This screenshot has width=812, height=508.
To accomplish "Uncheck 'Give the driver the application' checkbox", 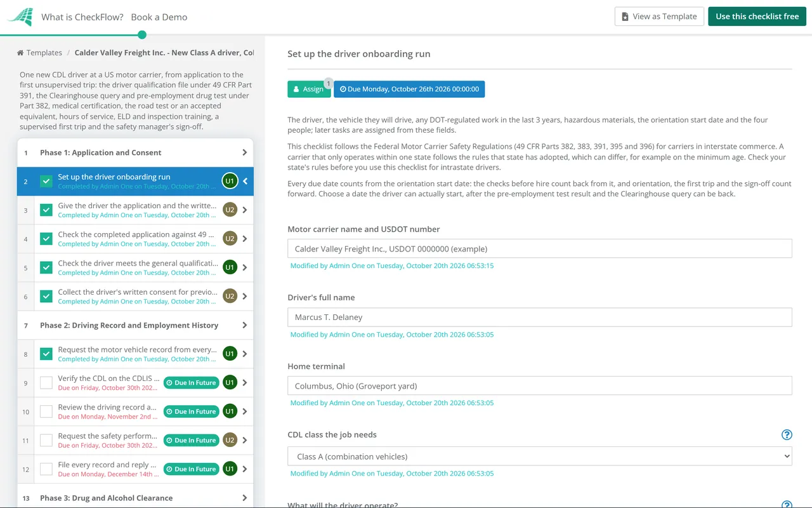I will (46, 210).
